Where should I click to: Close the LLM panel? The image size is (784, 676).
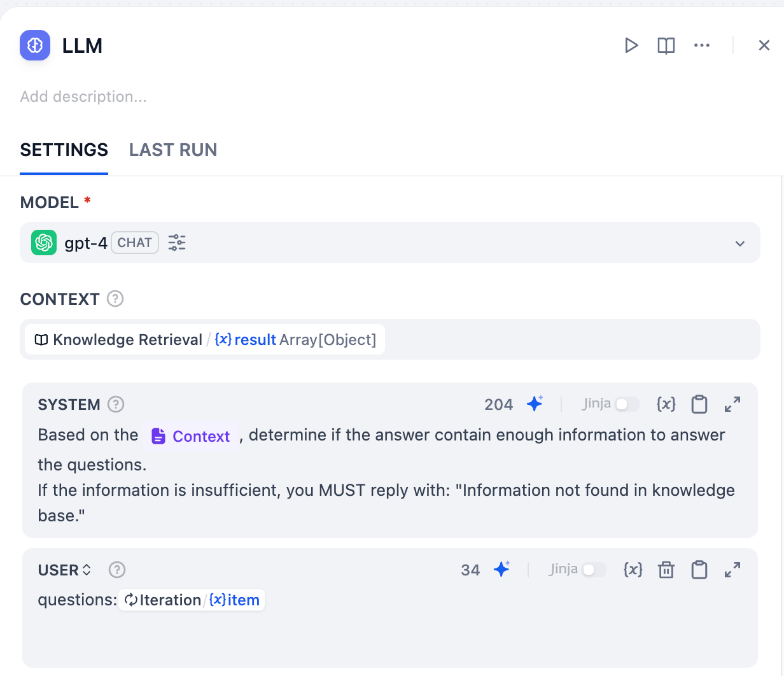click(764, 45)
